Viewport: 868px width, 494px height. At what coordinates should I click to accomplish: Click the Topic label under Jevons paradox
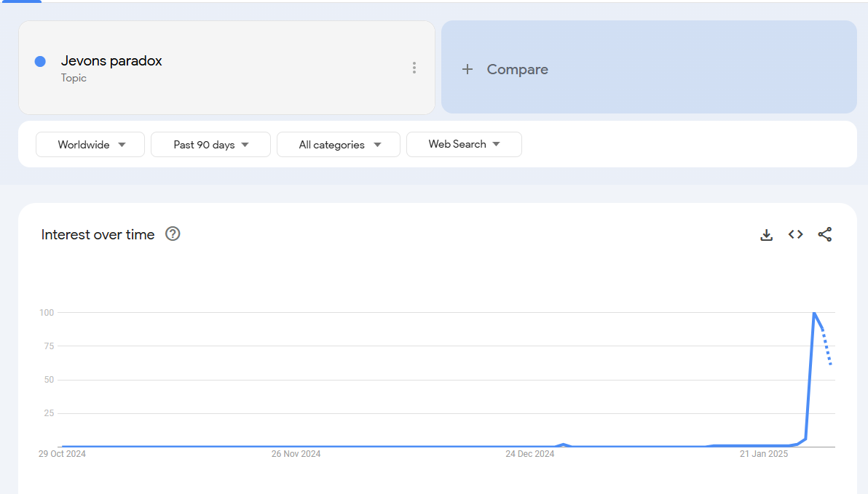click(74, 78)
